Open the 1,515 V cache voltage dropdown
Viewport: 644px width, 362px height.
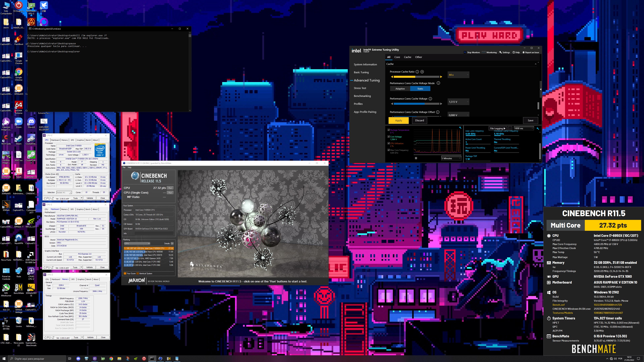pyautogui.click(x=458, y=102)
